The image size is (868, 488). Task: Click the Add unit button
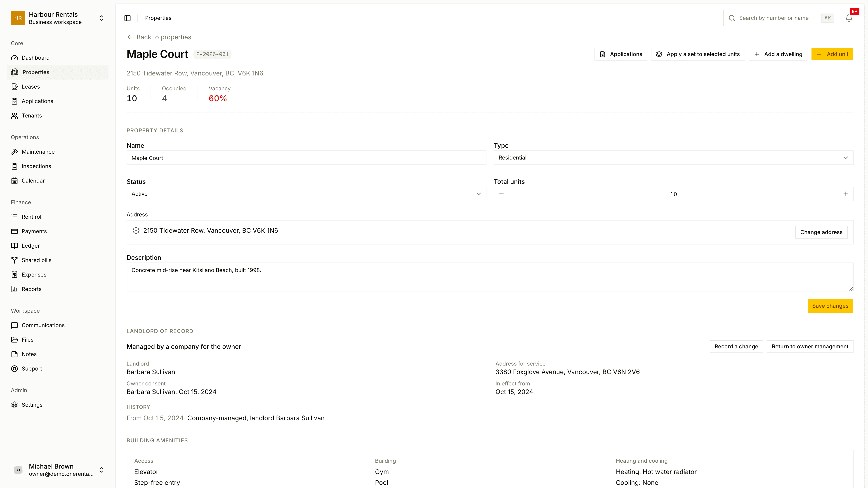click(832, 54)
